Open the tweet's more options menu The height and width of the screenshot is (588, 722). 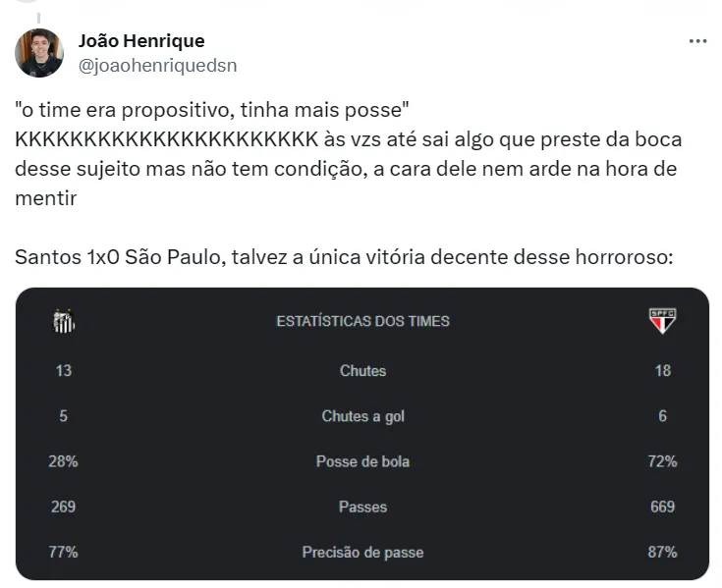697,41
